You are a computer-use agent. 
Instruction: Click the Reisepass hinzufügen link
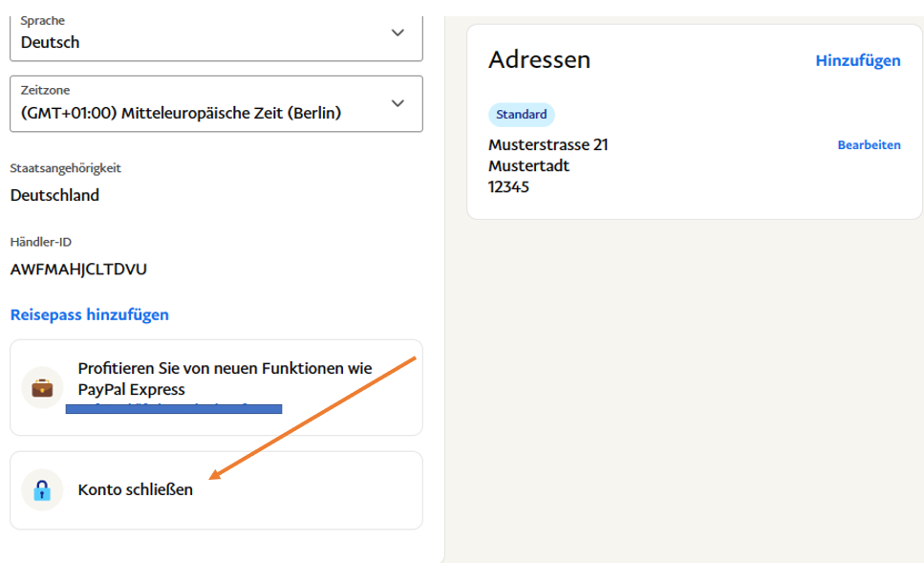click(x=90, y=314)
